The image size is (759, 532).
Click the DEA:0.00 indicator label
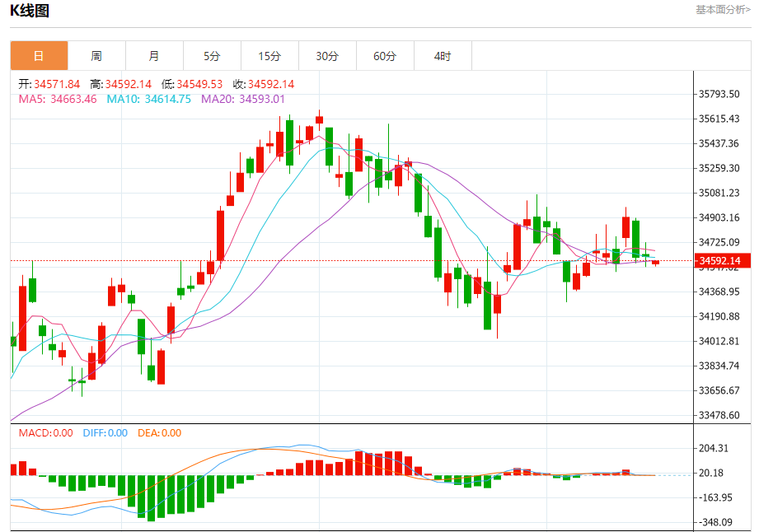(160, 433)
